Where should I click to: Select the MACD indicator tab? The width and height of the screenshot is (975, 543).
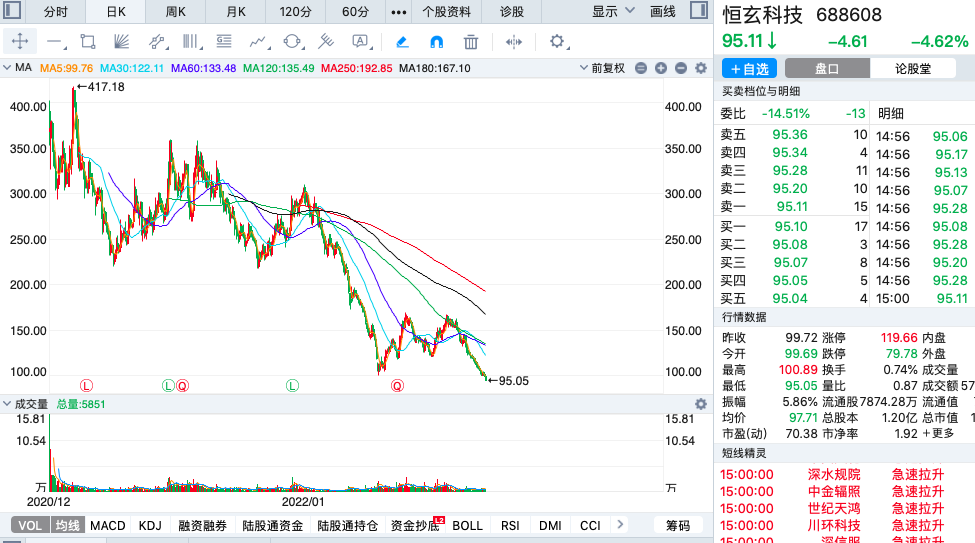coord(108,526)
